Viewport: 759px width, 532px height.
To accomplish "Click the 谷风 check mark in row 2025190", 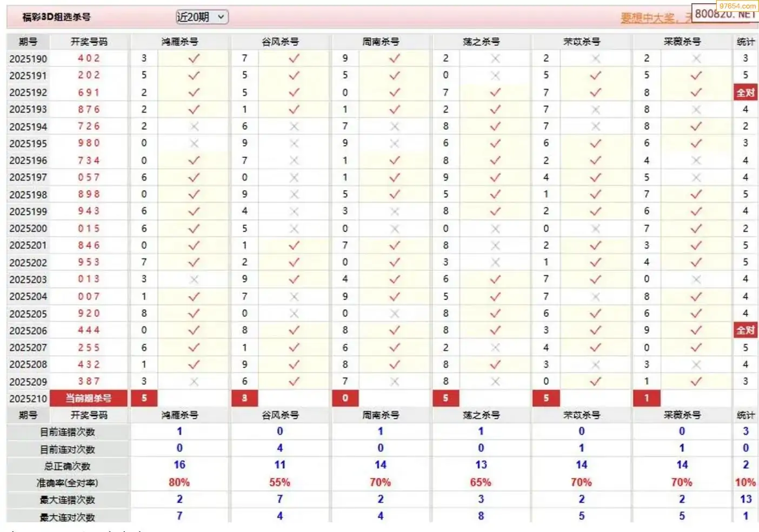I will (294, 58).
